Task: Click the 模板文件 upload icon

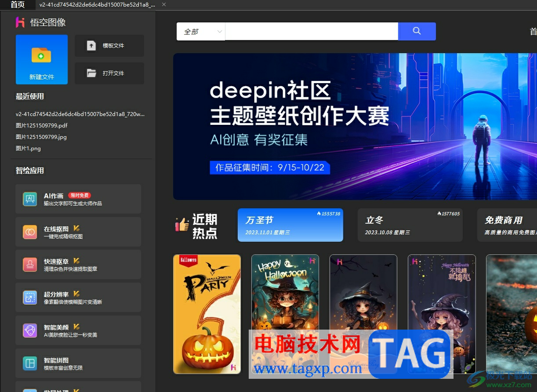Action: [x=91, y=45]
